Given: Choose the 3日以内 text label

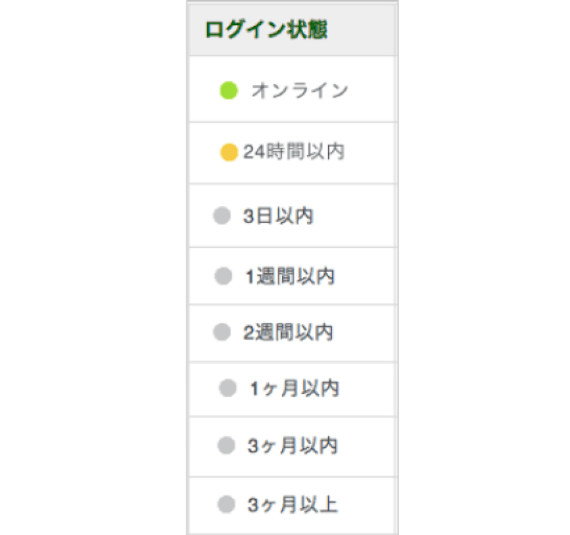Looking at the screenshot, I should (278, 216).
